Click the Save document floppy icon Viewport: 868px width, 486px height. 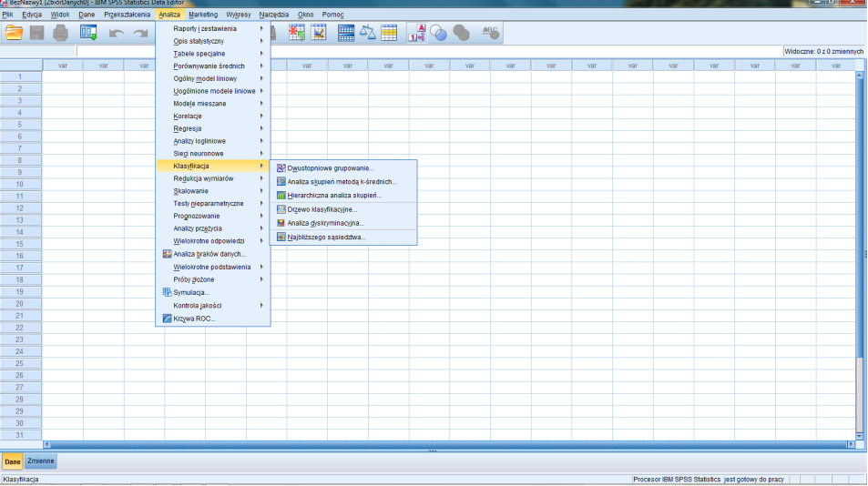[x=37, y=33]
